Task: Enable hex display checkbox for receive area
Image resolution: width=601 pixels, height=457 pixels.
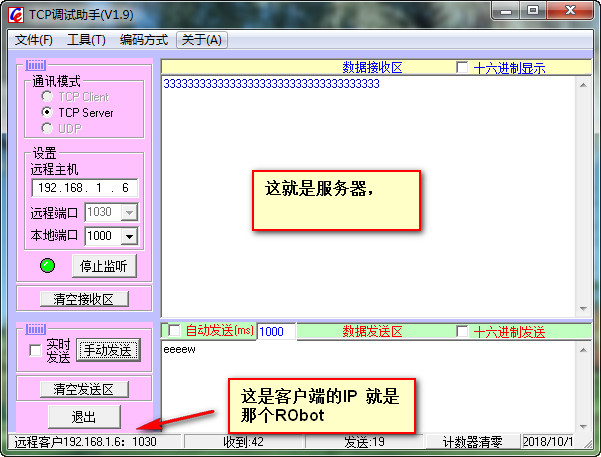Action: point(462,68)
